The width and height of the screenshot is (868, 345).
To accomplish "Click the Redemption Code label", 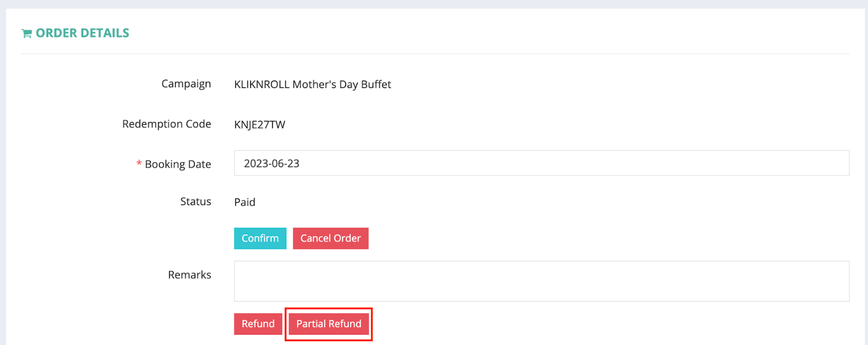I will coord(167,124).
